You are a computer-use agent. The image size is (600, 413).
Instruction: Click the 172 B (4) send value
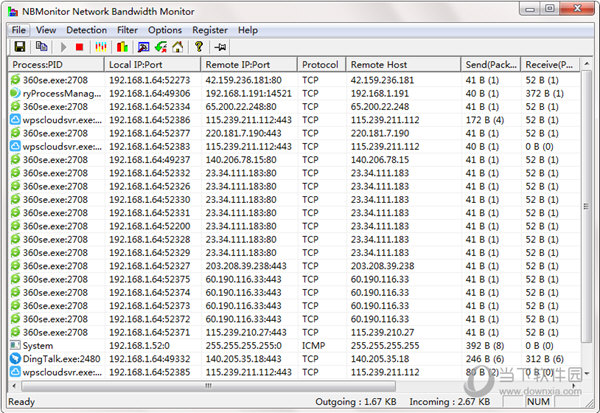(x=485, y=120)
